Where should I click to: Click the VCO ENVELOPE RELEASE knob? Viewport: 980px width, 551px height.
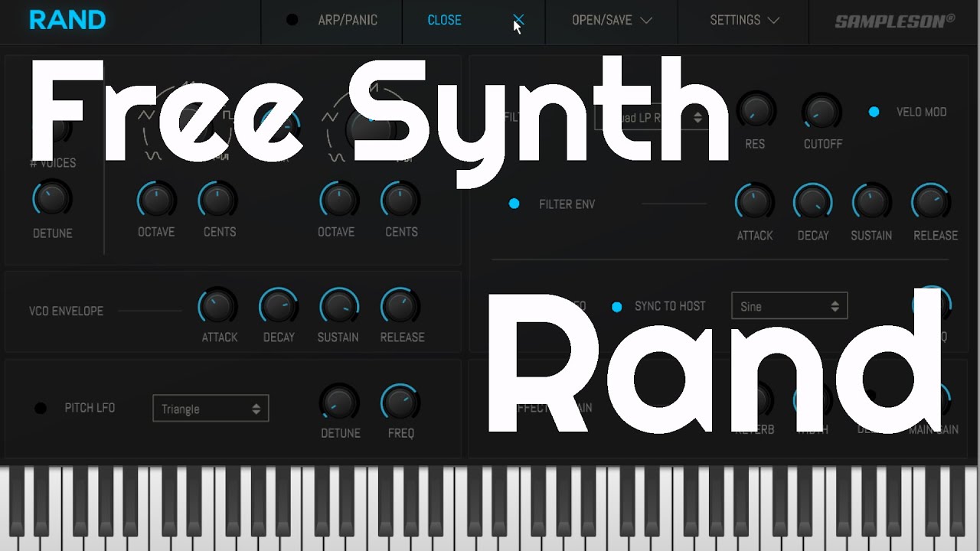click(400, 306)
